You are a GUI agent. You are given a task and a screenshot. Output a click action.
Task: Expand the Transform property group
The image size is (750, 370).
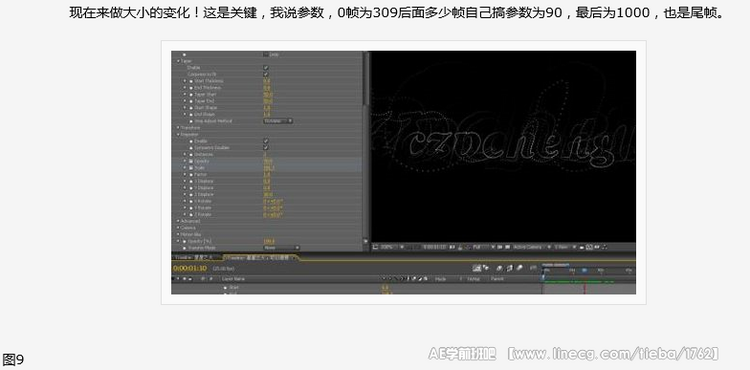[x=178, y=128]
